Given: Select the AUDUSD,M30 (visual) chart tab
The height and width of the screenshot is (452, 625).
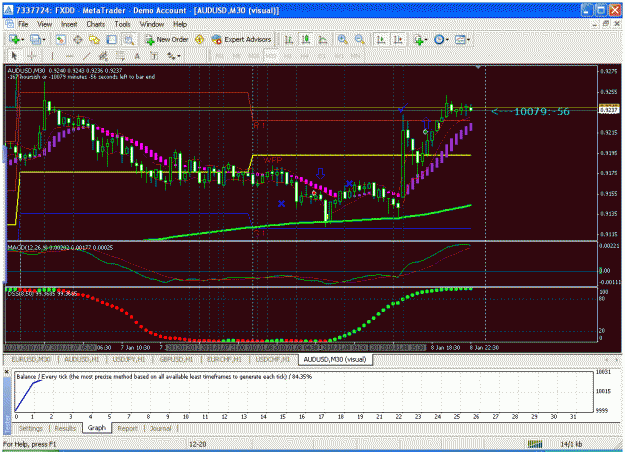Looking at the screenshot, I should (335, 359).
